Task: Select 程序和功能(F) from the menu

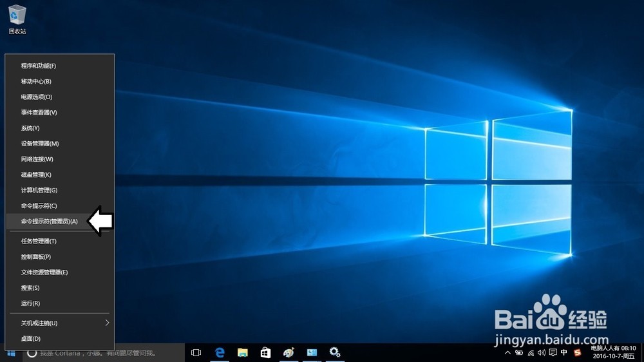Action: (x=59, y=66)
